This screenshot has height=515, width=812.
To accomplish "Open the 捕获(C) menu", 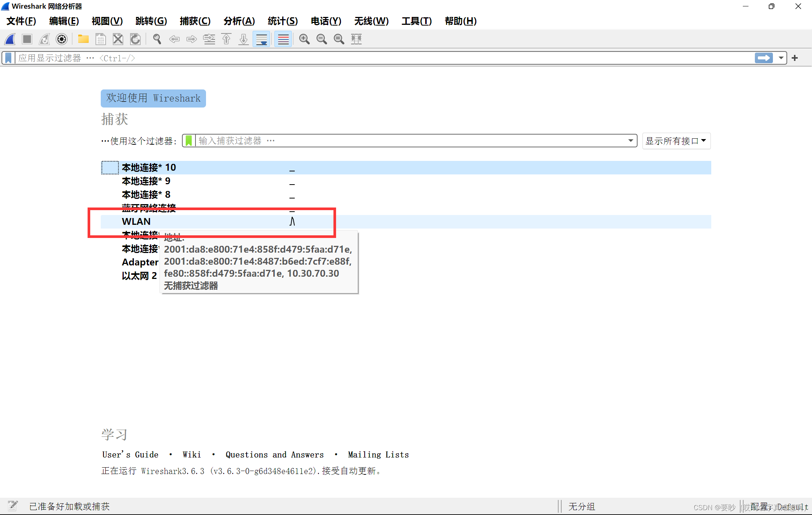I will pos(195,21).
